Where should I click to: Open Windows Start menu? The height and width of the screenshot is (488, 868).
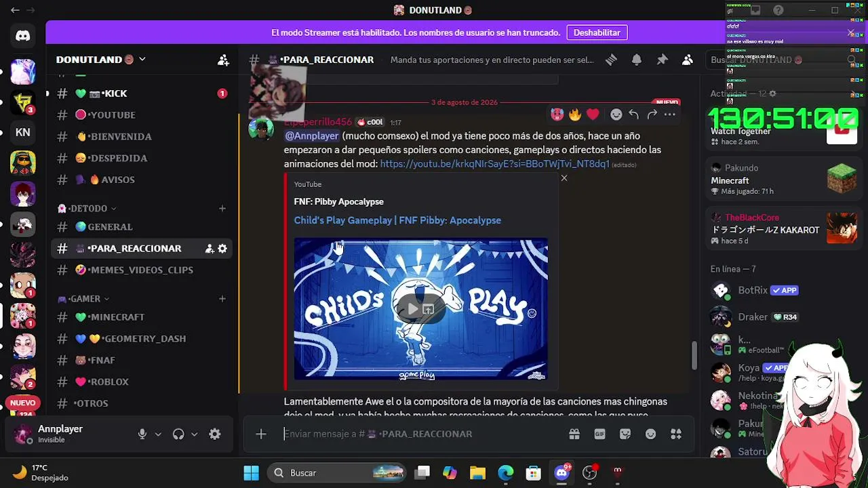pos(251,472)
